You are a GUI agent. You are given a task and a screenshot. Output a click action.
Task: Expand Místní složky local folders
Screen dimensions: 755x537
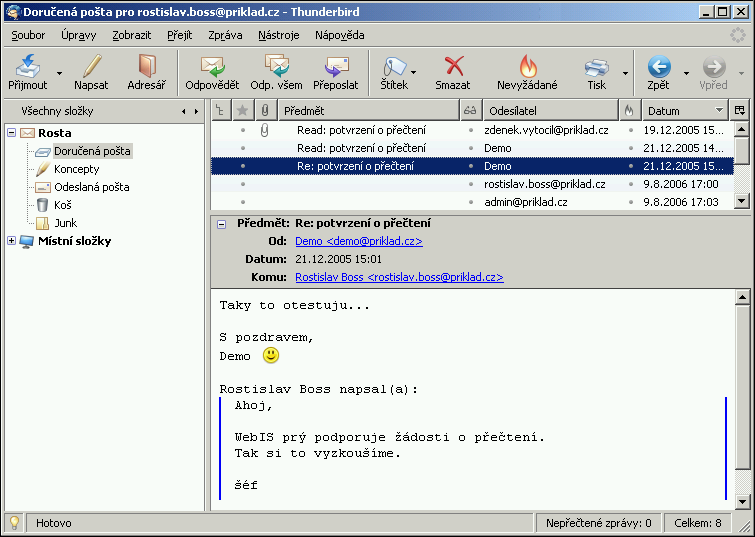point(11,241)
